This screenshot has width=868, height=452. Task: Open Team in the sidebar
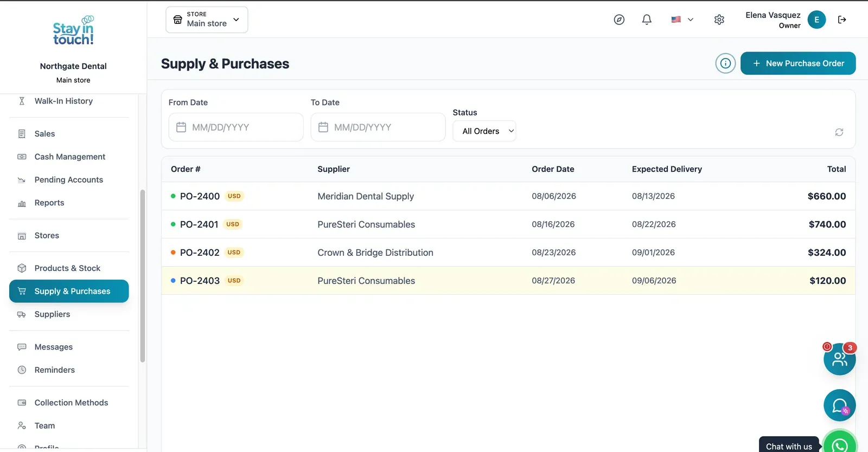[69, 426]
